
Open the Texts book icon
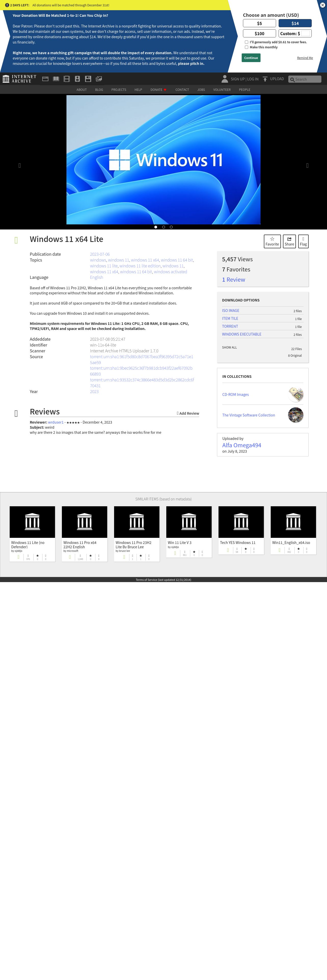pos(56,79)
